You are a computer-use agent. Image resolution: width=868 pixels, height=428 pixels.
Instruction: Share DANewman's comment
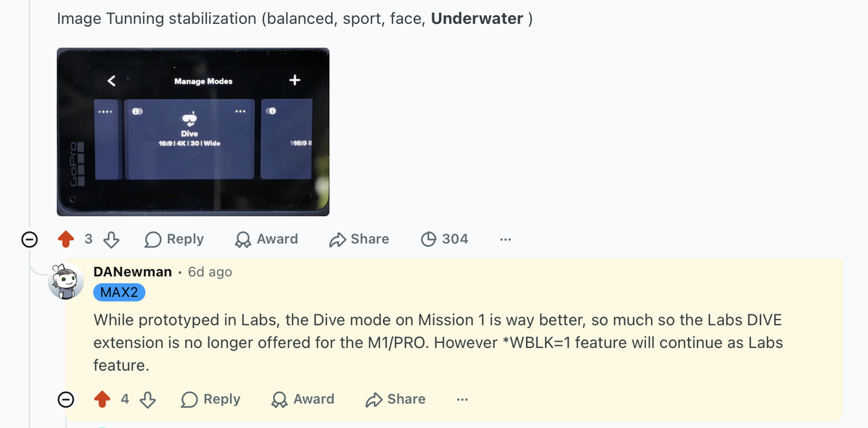[x=396, y=399]
